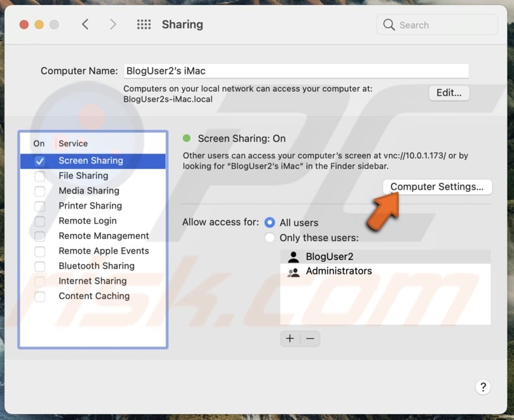Minimize the window with yellow button
This screenshot has height=420, width=514.
tap(39, 25)
